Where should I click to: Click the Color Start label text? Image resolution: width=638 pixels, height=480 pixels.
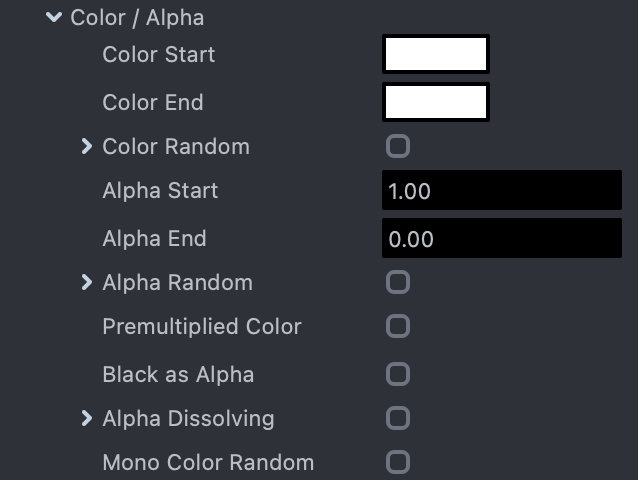158,55
